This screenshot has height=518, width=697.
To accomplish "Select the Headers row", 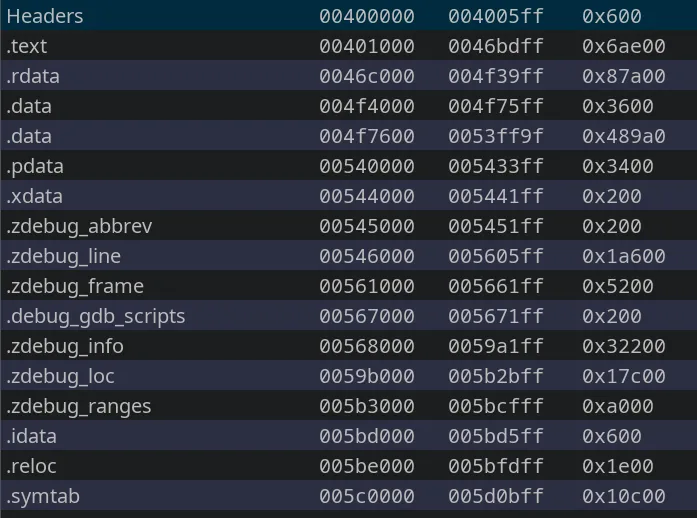I will click(348, 16).
